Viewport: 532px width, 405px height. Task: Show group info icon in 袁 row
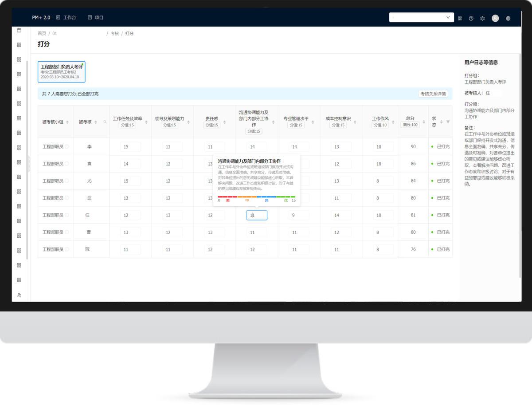click(x=67, y=164)
